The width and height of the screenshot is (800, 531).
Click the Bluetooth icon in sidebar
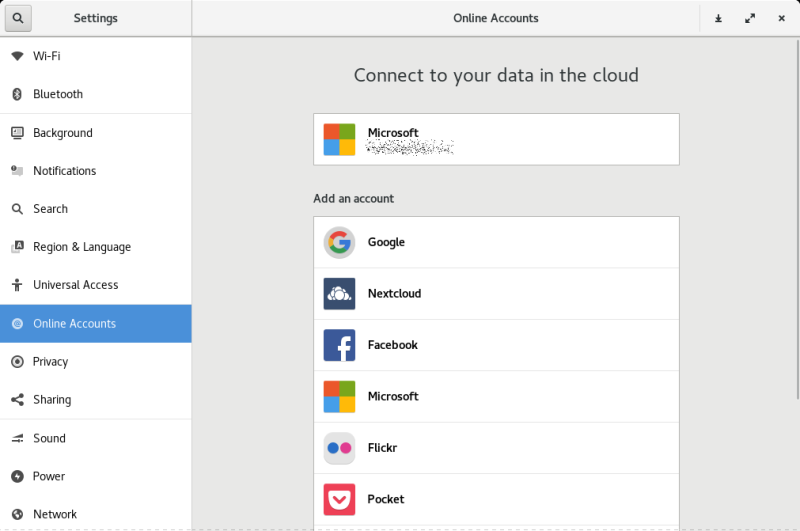(17, 94)
